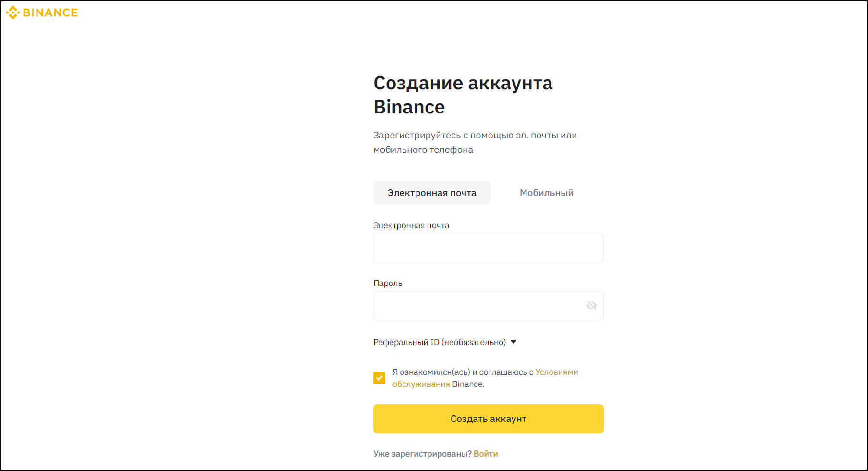Click the text Уже зарегистрированы?
The height and width of the screenshot is (471, 868).
422,454
